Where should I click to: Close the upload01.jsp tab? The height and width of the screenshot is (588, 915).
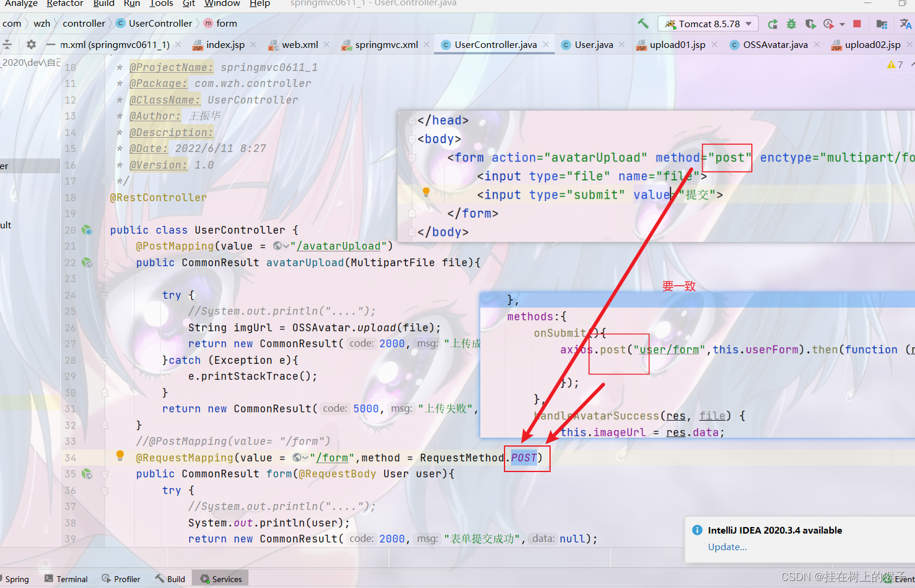pos(714,45)
